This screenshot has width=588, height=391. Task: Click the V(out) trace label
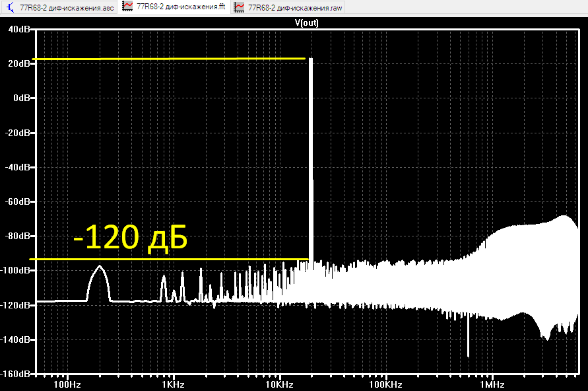tap(307, 23)
